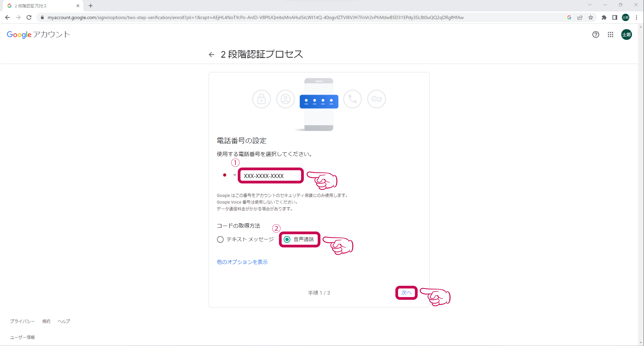
Task: Click the page vertical scrollbar
Action: (641, 185)
